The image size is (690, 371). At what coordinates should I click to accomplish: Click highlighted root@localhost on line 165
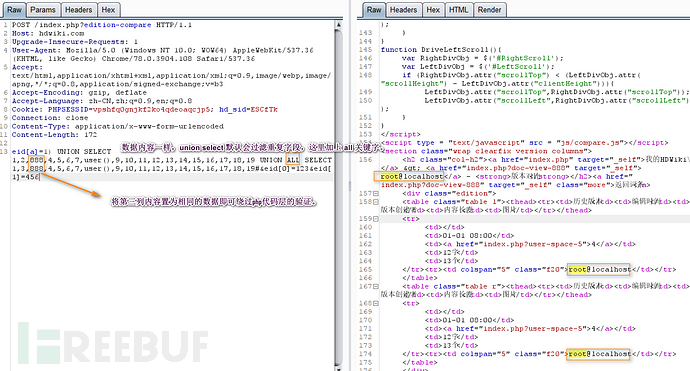coord(598,269)
